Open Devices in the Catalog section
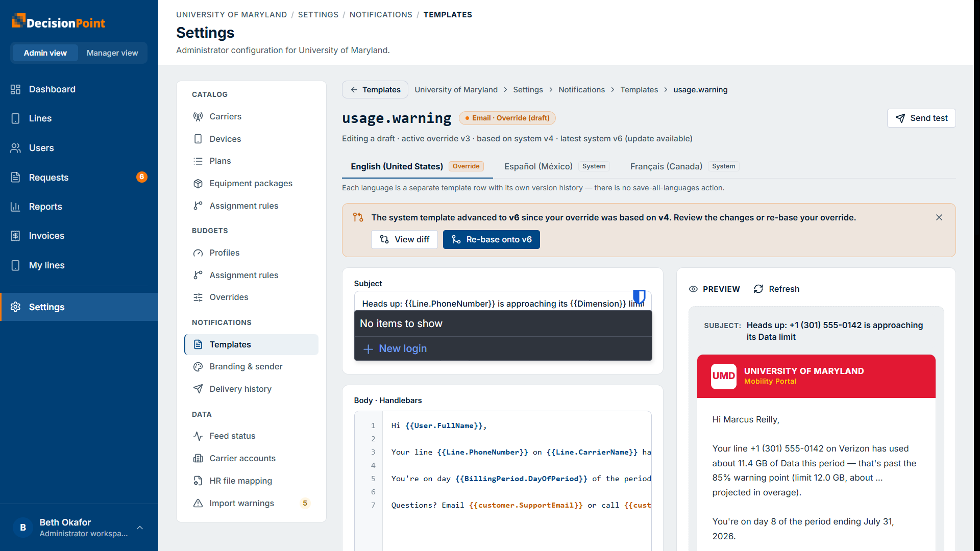 point(251,139)
